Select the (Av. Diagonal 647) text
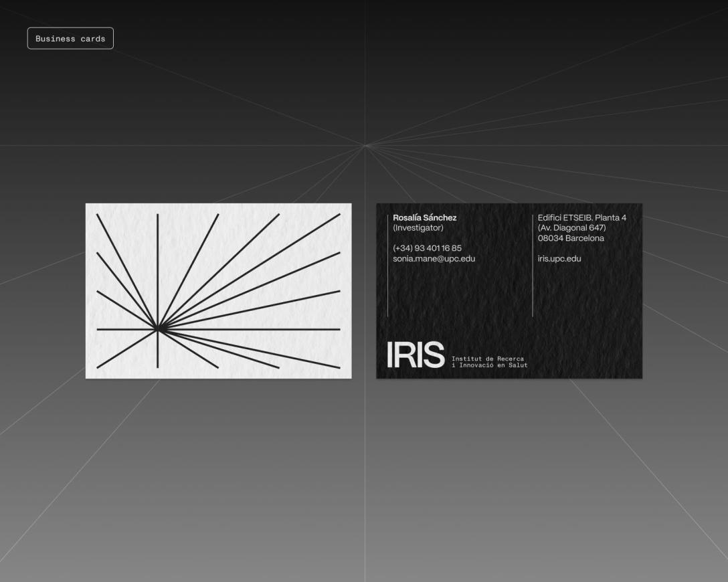Screen dimensions: 728x582 click(571, 228)
